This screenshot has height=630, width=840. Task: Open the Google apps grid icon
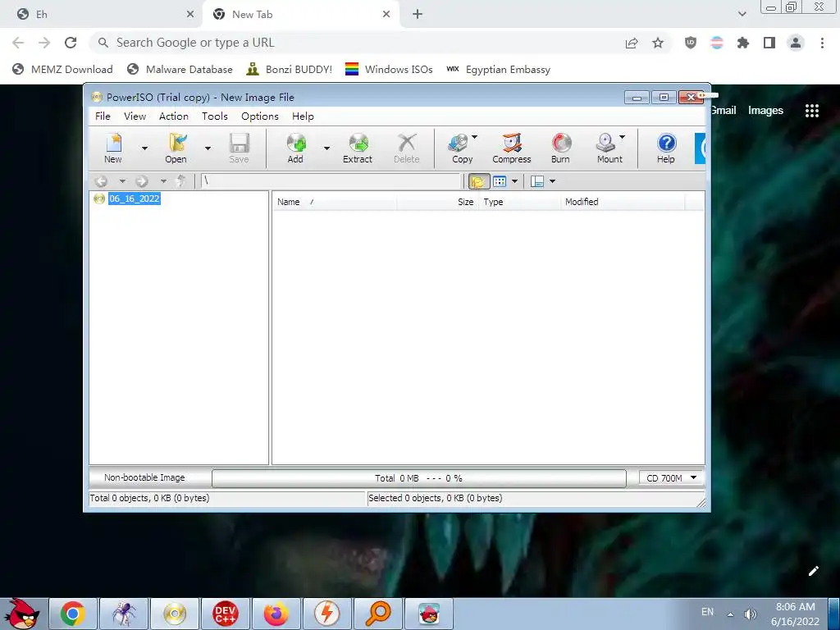coord(812,111)
